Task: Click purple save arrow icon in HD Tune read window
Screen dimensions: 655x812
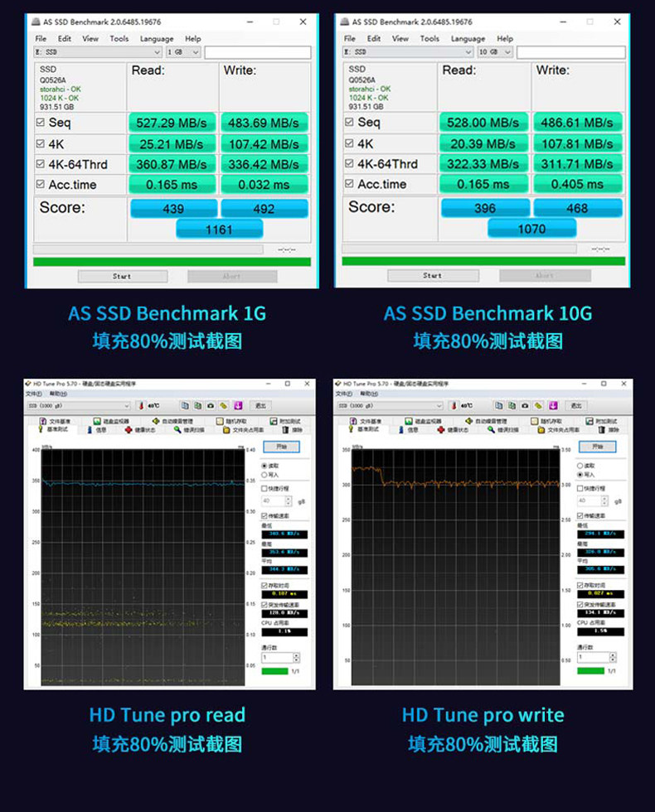Action: (238, 405)
